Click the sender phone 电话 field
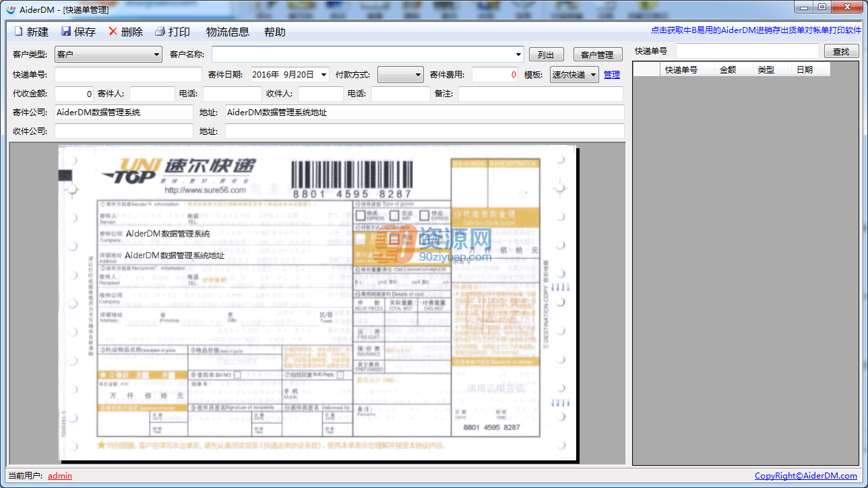Screen dimensions: 868x488 (232, 94)
